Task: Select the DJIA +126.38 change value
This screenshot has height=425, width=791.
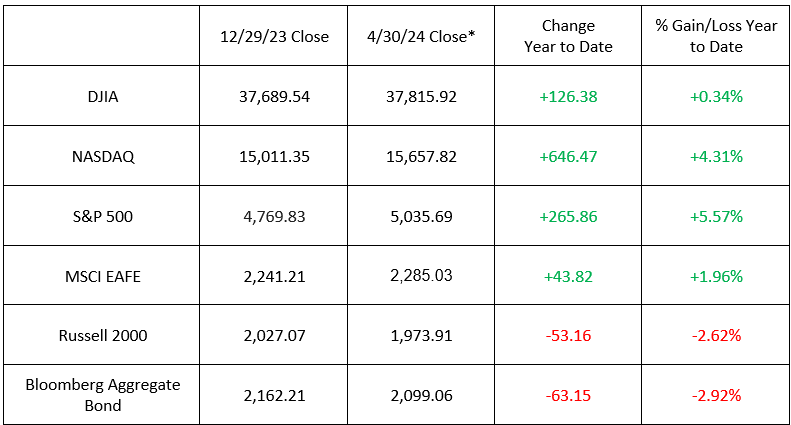Action: (568, 96)
